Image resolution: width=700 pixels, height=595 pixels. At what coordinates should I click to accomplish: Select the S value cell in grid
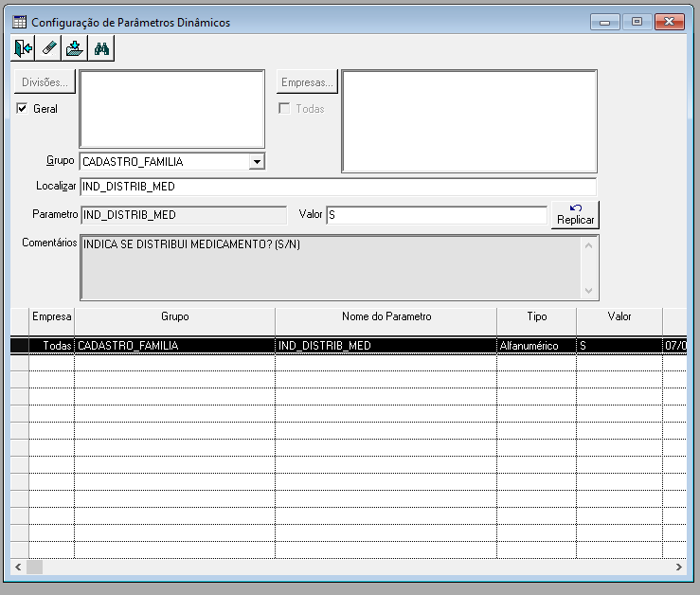(619, 345)
